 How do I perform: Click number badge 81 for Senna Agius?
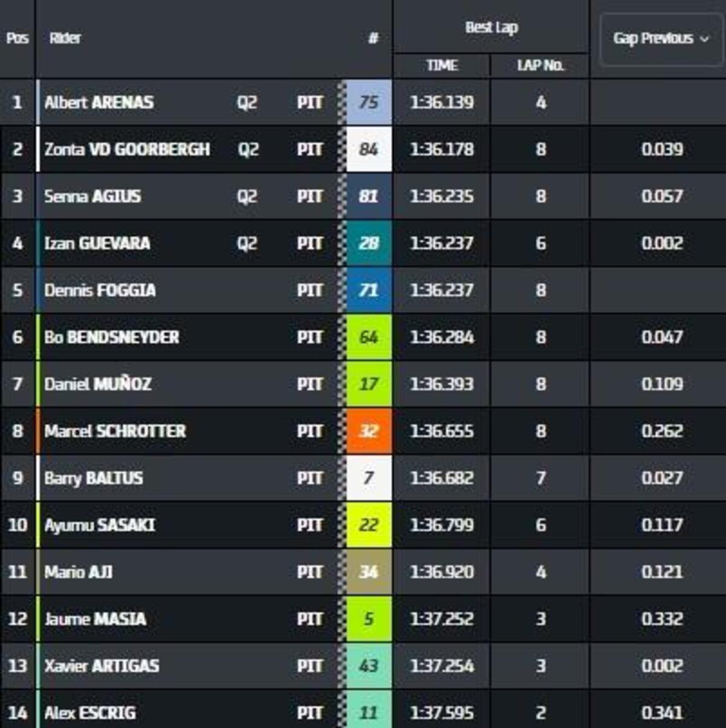[x=368, y=196]
